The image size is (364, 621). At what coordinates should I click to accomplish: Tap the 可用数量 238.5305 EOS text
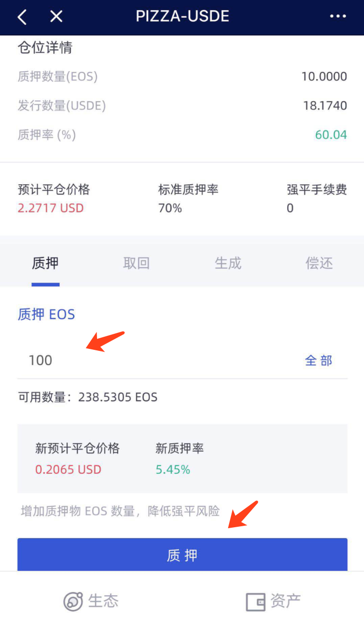point(88,397)
